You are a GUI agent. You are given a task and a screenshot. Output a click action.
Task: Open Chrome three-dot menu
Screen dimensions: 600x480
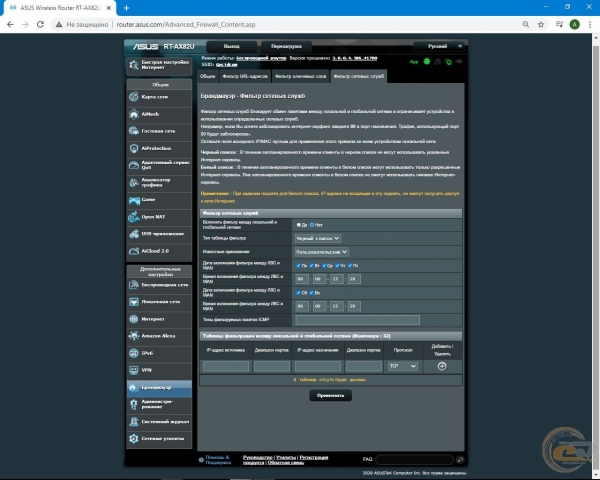pos(590,24)
